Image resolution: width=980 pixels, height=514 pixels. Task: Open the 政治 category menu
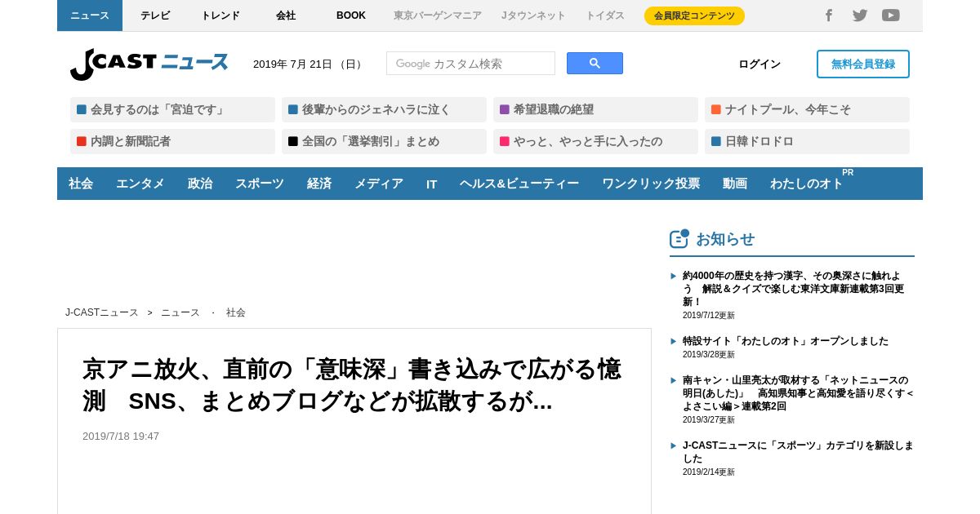tap(200, 184)
